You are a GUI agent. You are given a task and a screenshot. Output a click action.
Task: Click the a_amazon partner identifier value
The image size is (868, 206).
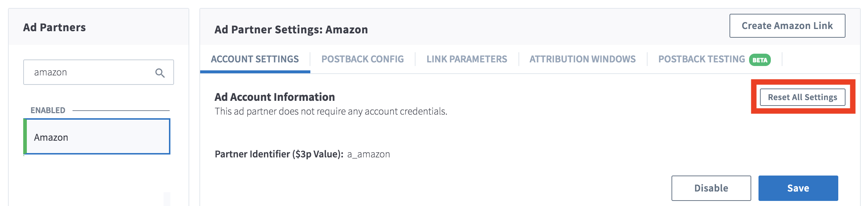(x=368, y=154)
